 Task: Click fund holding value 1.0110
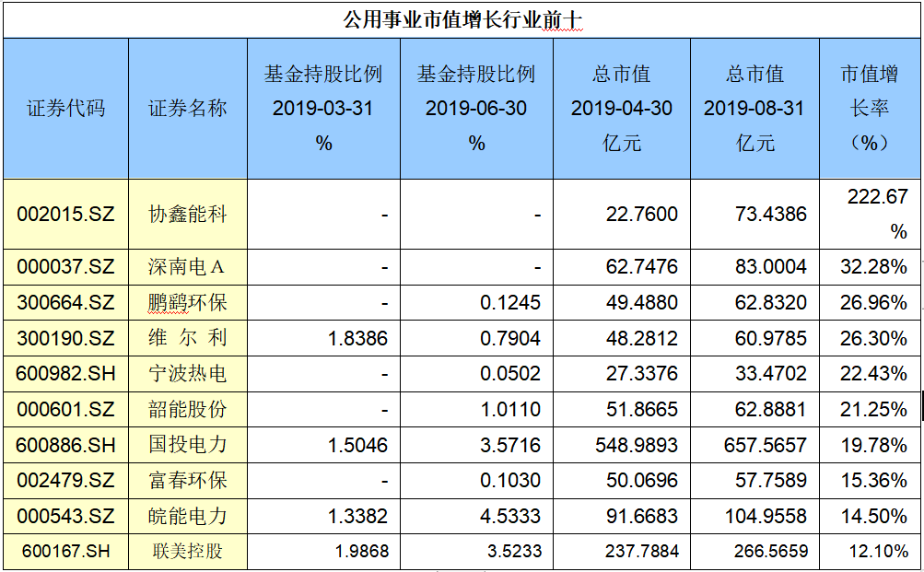(x=510, y=409)
